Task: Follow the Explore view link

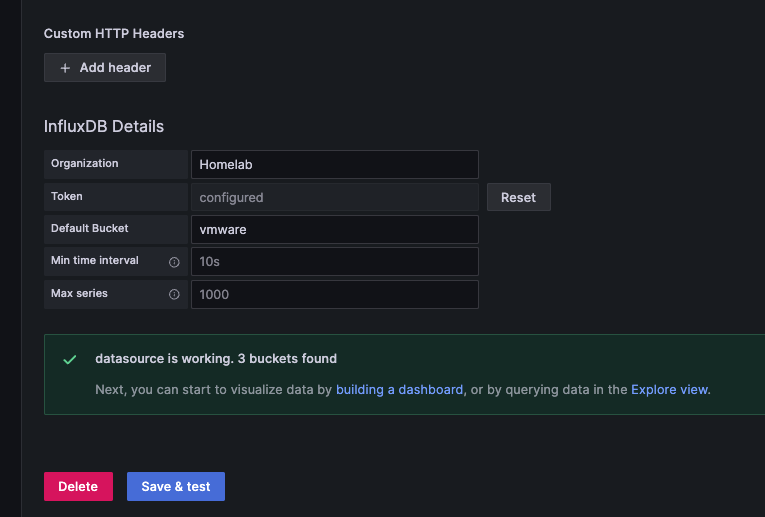Action: coord(669,389)
